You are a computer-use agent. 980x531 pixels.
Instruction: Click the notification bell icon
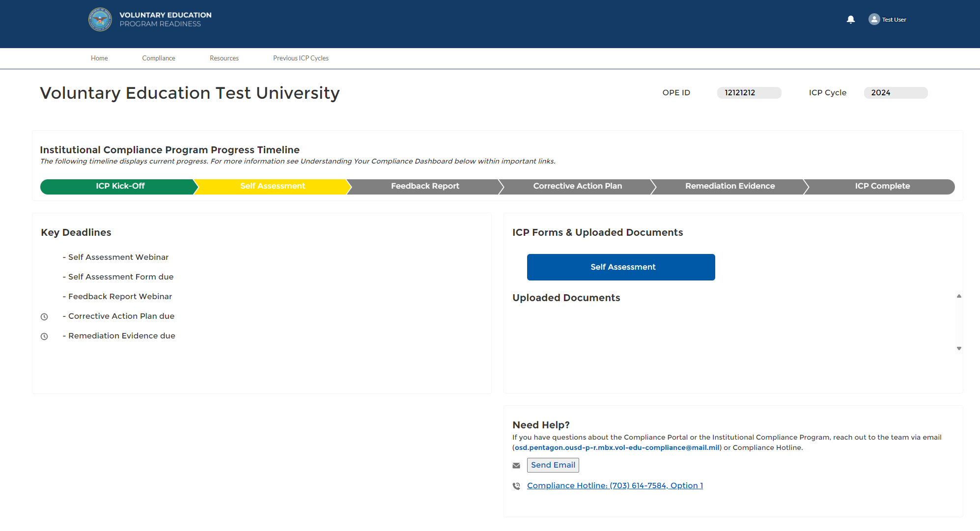click(851, 20)
